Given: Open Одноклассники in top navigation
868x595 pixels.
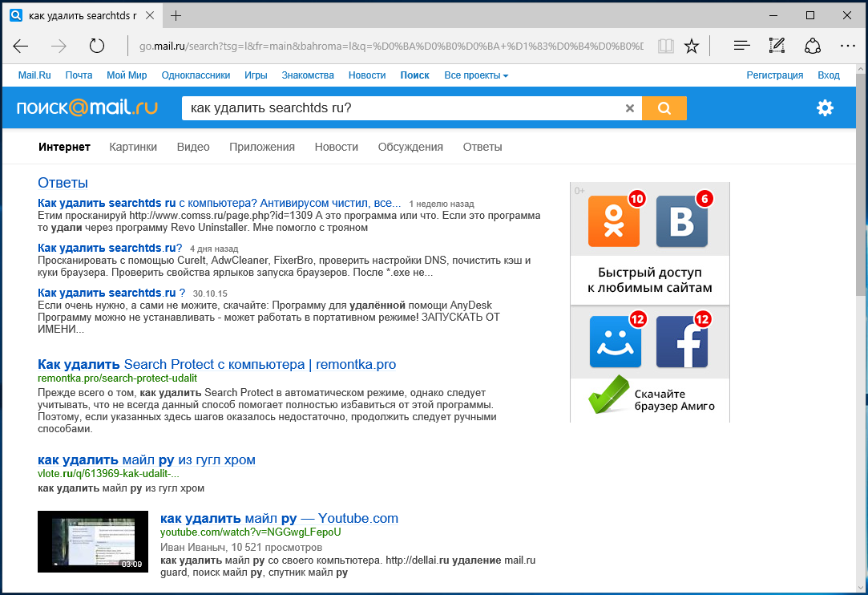Looking at the screenshot, I should pyautogui.click(x=196, y=75).
